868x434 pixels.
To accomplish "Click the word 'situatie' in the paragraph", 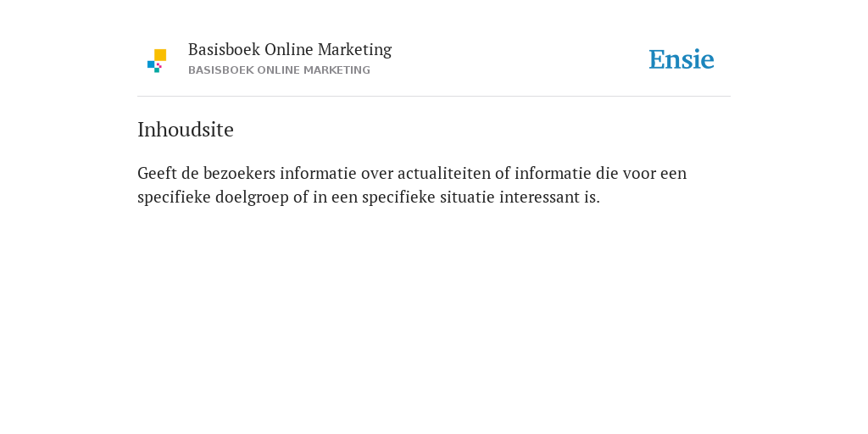I will pos(467,198).
